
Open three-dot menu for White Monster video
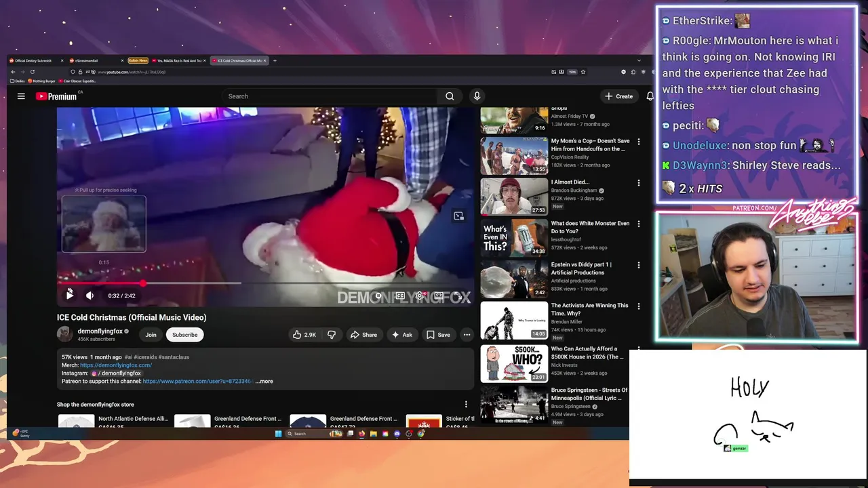pos(638,224)
